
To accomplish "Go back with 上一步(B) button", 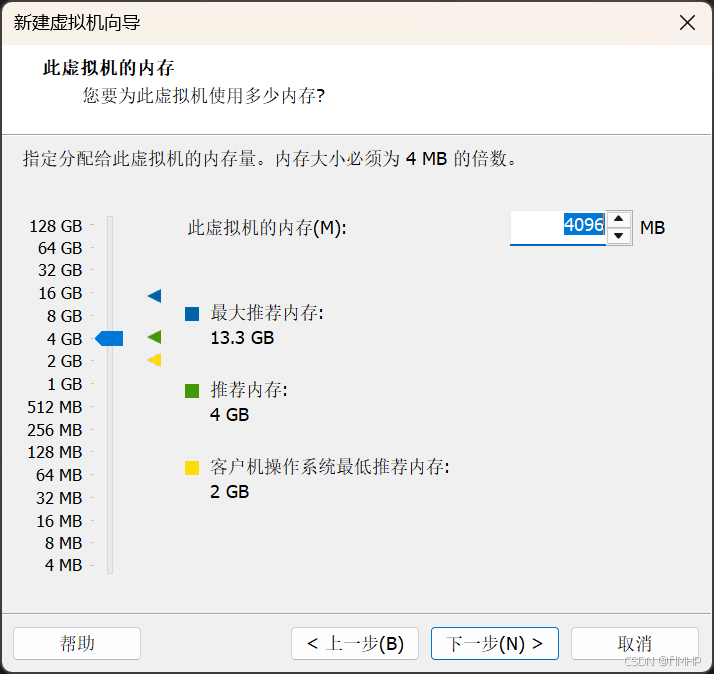I will click(355, 643).
